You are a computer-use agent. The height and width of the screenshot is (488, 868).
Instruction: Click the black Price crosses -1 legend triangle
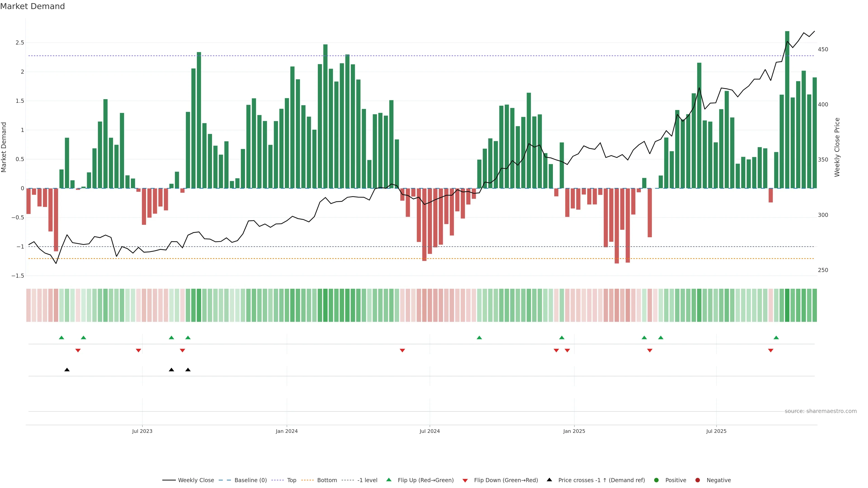[x=549, y=480]
